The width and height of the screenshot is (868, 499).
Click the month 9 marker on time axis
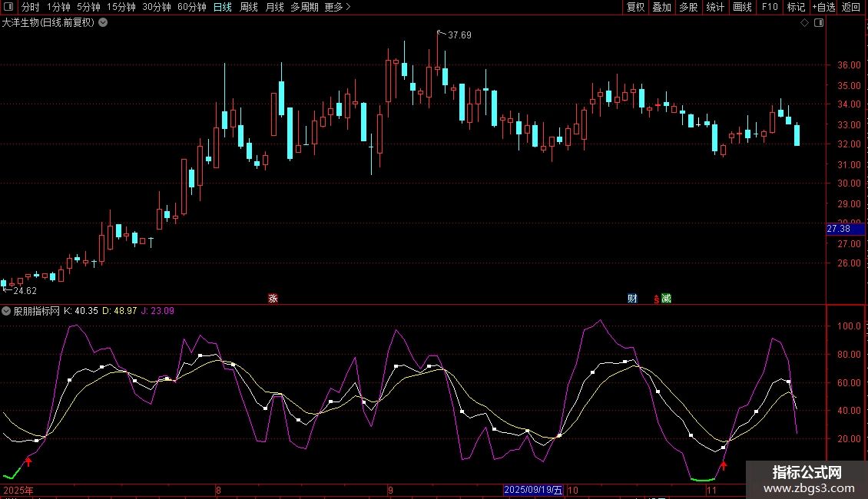[x=390, y=490]
